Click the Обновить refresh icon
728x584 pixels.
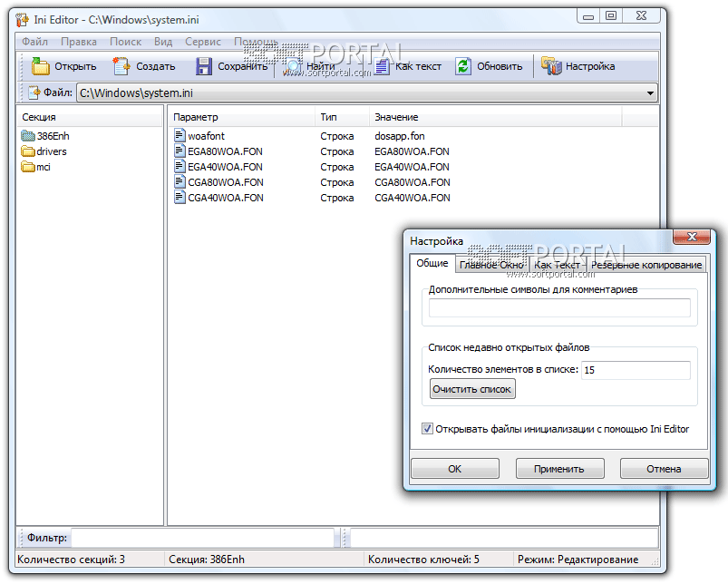tap(463, 66)
